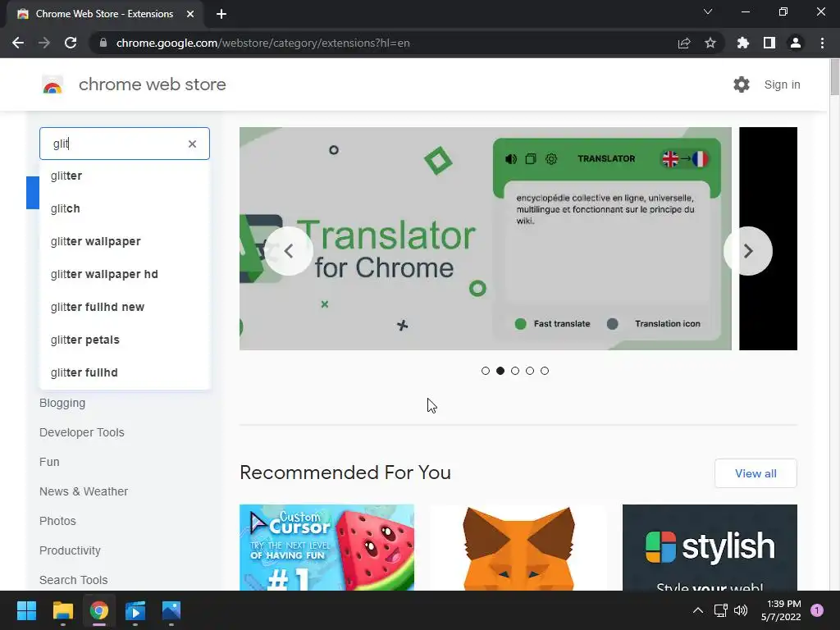
Task: Open File Explorer from taskbar
Action: (62, 610)
